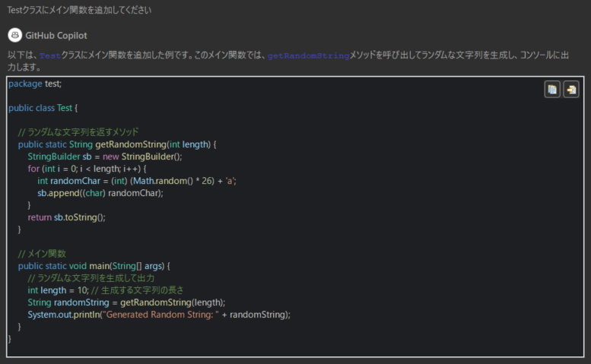Click the GitHub Copilot name label
Viewport: 591px width, 364px height.
(56, 35)
